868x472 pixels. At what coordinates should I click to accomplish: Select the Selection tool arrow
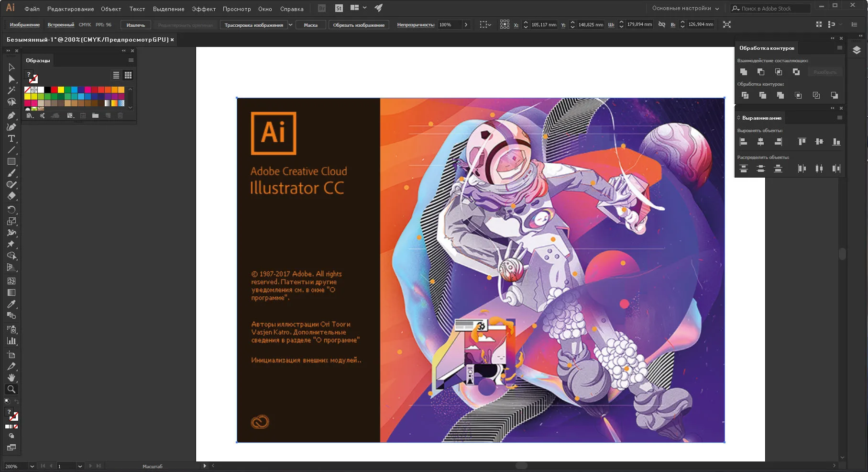tap(11, 67)
